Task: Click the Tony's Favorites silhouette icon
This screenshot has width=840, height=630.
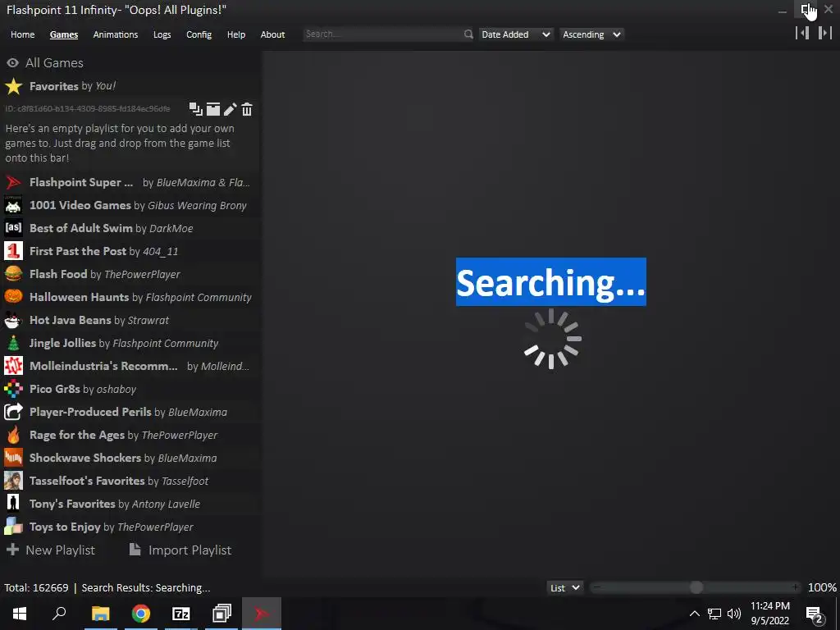Action: pyautogui.click(x=13, y=504)
